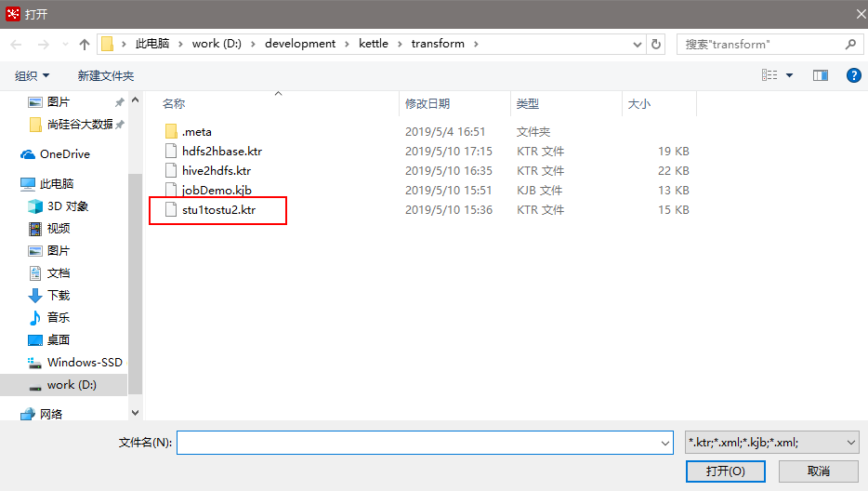Select the .meta folder icon
The width and height of the screenshot is (868, 491).
[x=171, y=132]
